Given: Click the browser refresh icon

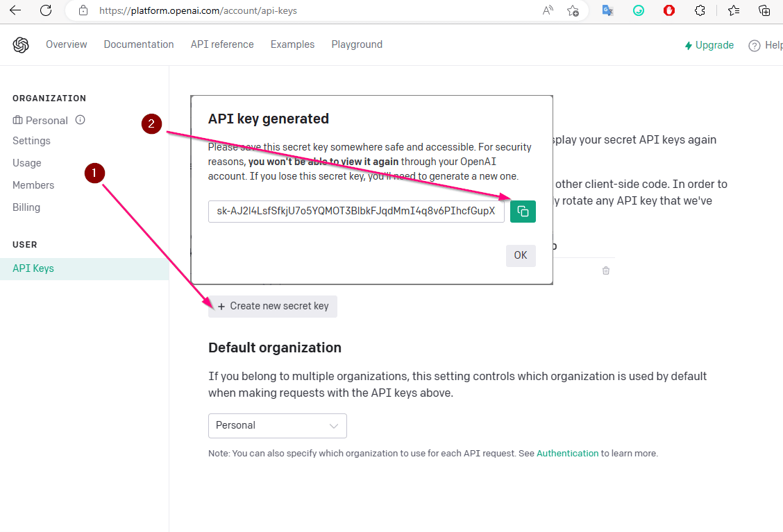Looking at the screenshot, I should [x=46, y=10].
